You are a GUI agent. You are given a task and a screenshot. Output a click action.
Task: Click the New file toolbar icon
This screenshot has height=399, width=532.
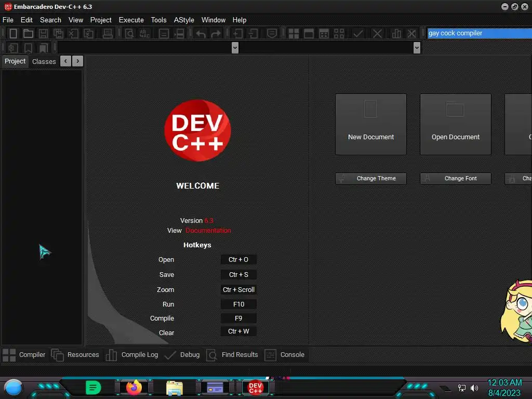point(13,33)
